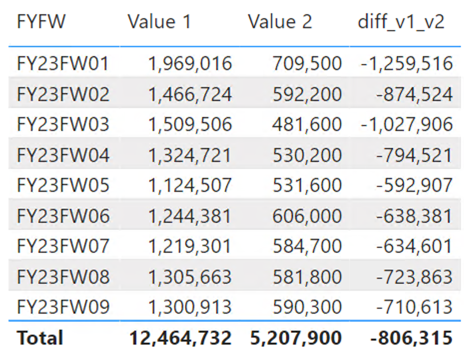Screen dimensions: 470x360
Task: Select the FY23FW07 row label
Action: (x=63, y=246)
